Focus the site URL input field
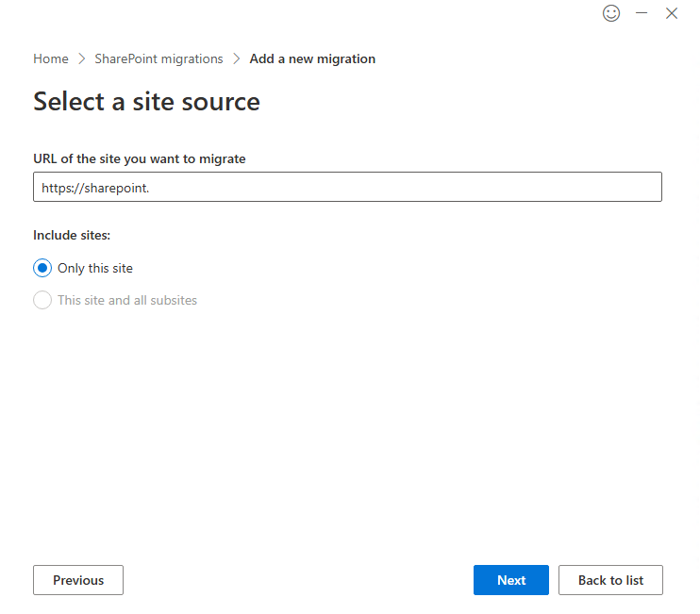The image size is (700, 614). [377, 187]
